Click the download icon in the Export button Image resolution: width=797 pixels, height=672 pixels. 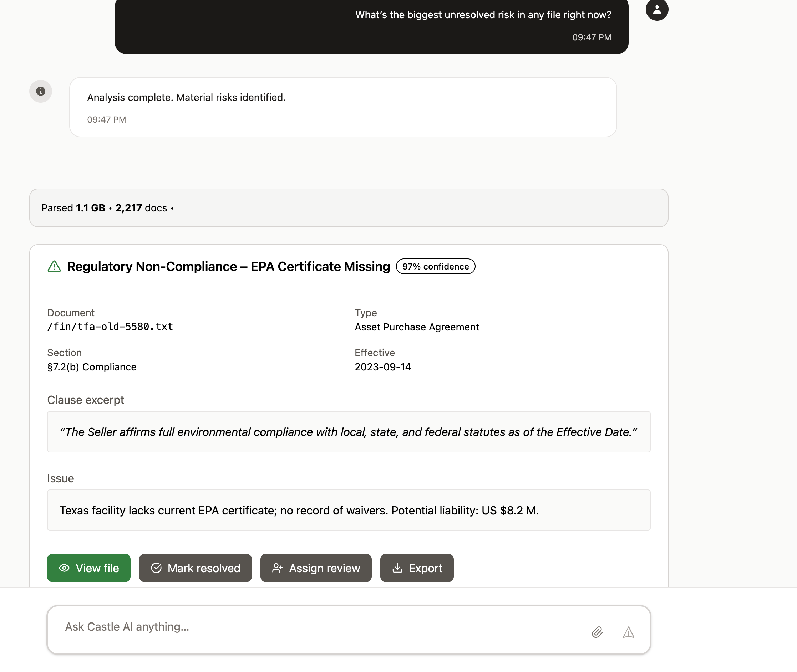[x=397, y=568]
